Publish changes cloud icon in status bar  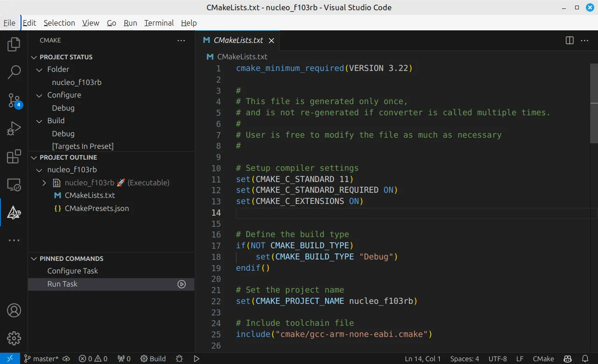click(66, 358)
